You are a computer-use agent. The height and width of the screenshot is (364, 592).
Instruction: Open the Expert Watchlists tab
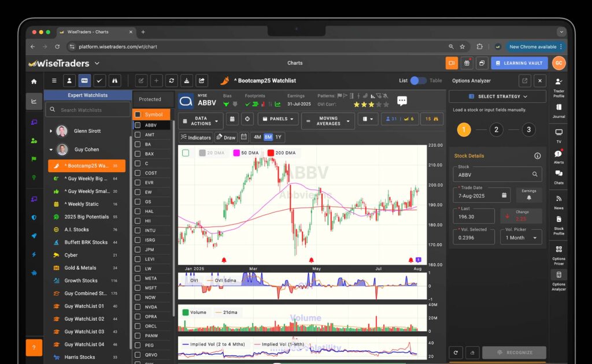pos(88,95)
